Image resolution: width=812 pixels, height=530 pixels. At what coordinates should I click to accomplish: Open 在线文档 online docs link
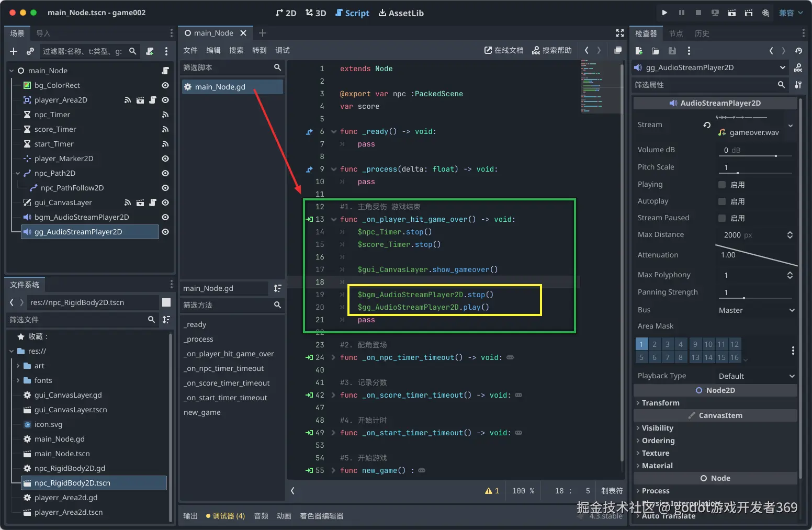point(504,50)
